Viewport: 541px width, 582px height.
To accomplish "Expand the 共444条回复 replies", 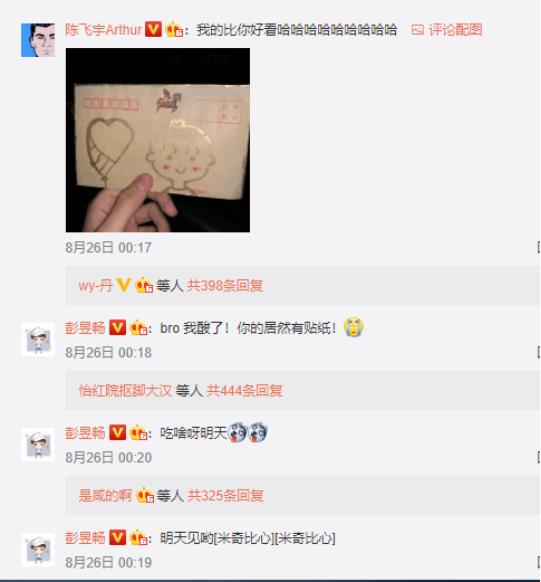I will click(245, 390).
